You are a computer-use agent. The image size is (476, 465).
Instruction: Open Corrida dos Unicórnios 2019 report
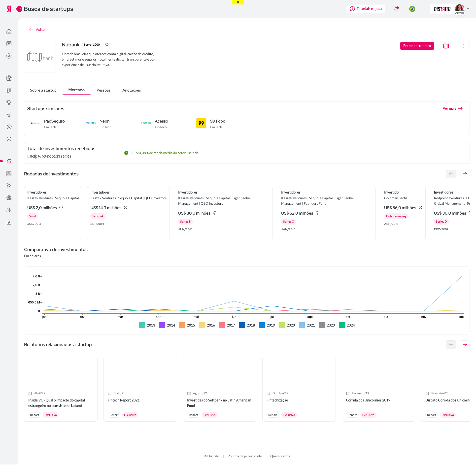pos(378,389)
